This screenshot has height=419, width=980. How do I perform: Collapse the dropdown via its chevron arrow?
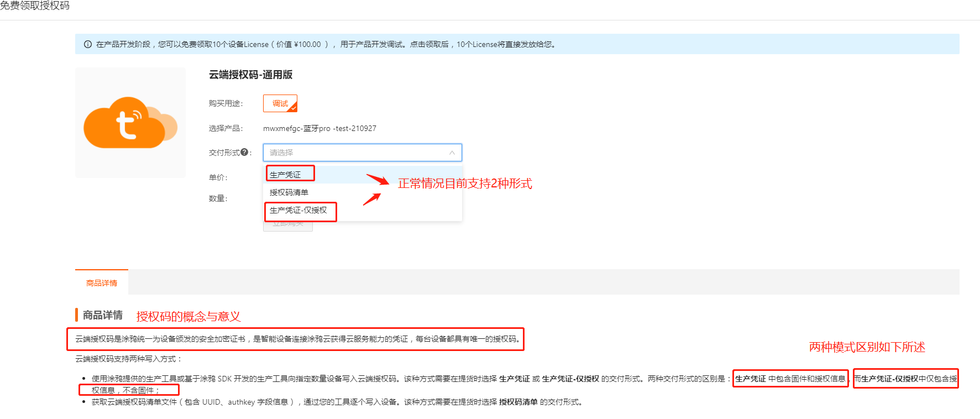point(452,153)
